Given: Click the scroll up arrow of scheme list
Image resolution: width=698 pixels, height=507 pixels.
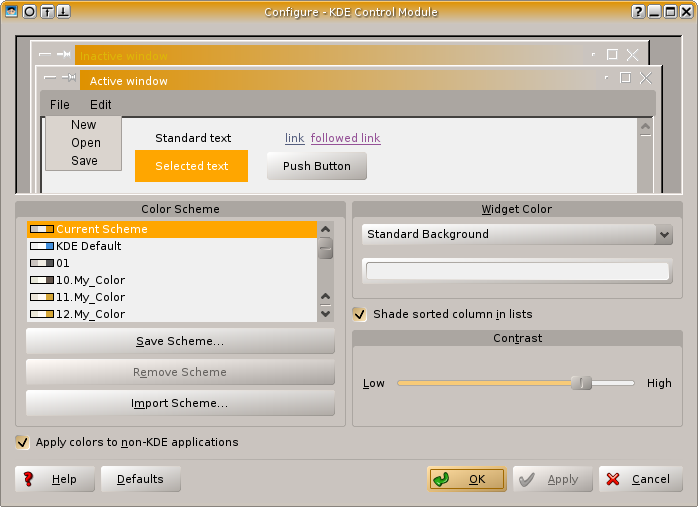Looking at the screenshot, I should click(x=325, y=229).
